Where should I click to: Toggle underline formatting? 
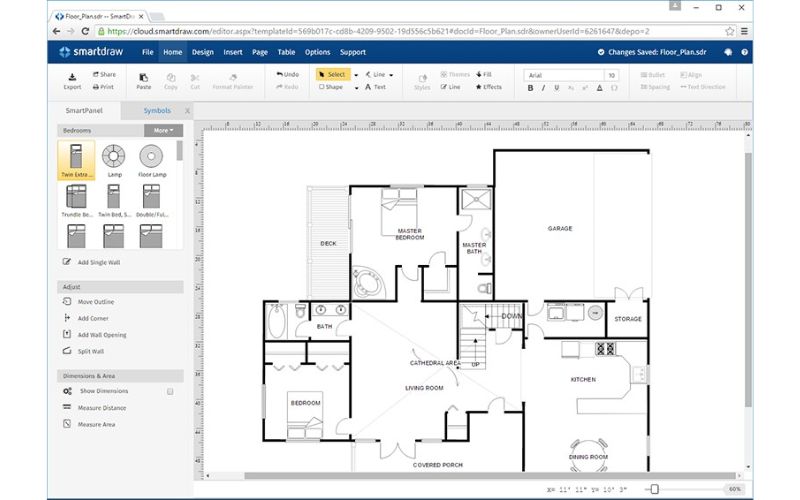coord(557,88)
